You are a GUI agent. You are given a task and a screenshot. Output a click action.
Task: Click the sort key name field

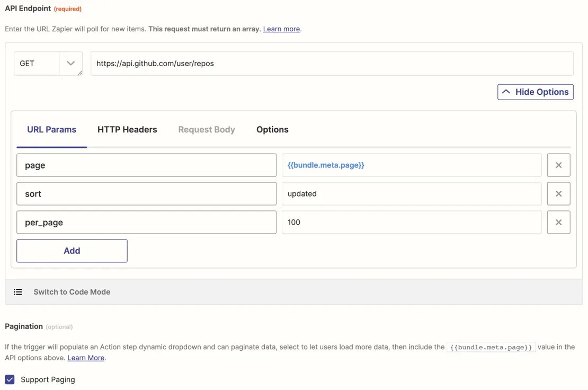point(146,194)
